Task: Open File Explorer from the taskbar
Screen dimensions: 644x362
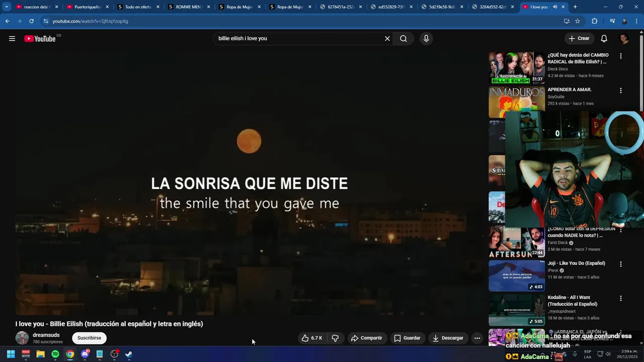Action: [x=40, y=354]
